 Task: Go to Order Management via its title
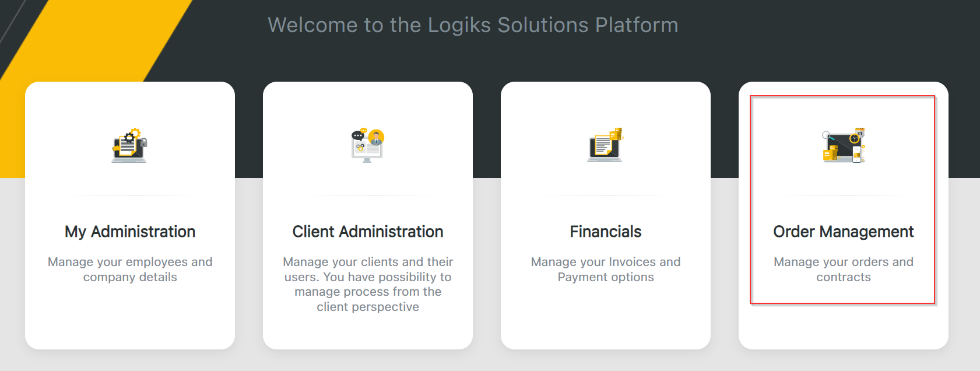tap(843, 232)
